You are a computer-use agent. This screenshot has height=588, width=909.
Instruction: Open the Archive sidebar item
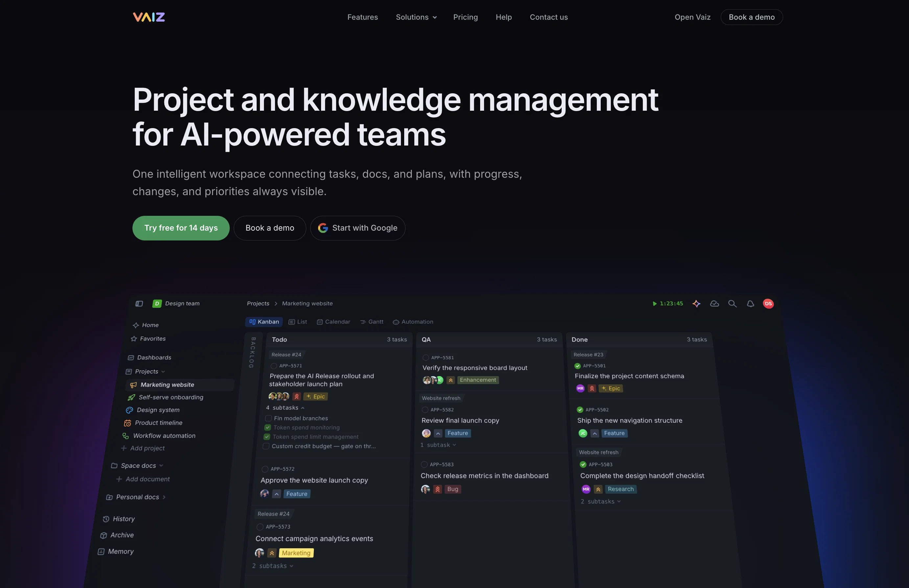tap(117, 535)
